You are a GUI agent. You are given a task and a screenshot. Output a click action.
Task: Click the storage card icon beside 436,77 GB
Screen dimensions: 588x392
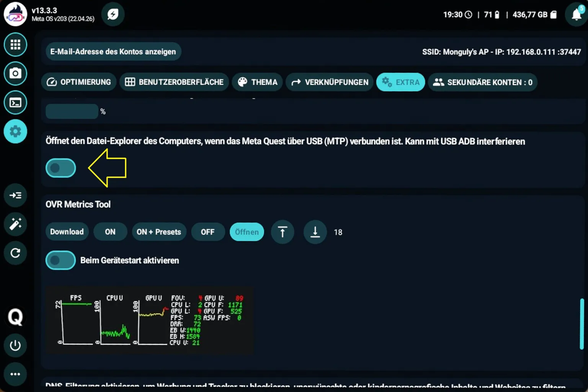[x=554, y=15]
